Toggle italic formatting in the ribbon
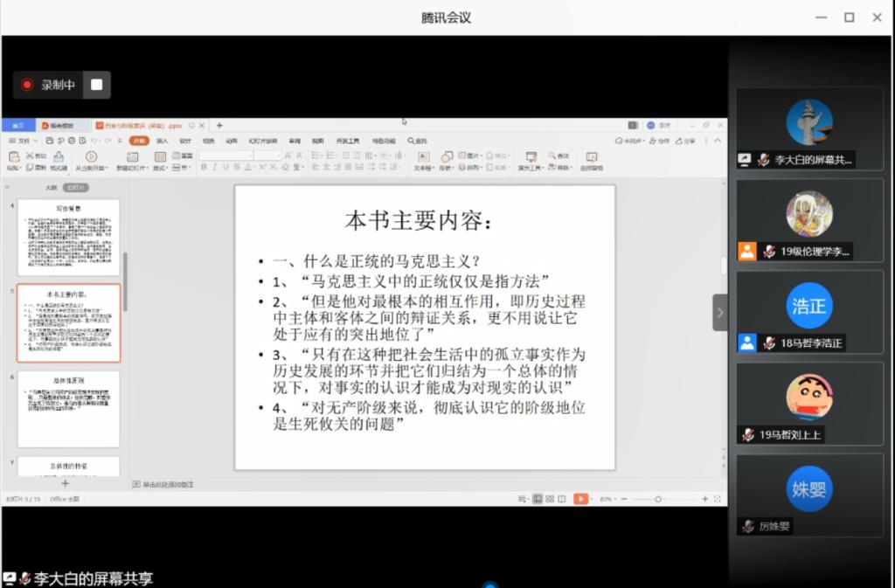This screenshot has height=588, width=895. 215,167
